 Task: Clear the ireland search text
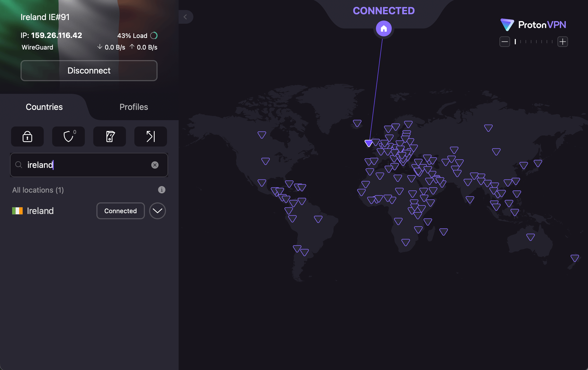coord(155,165)
